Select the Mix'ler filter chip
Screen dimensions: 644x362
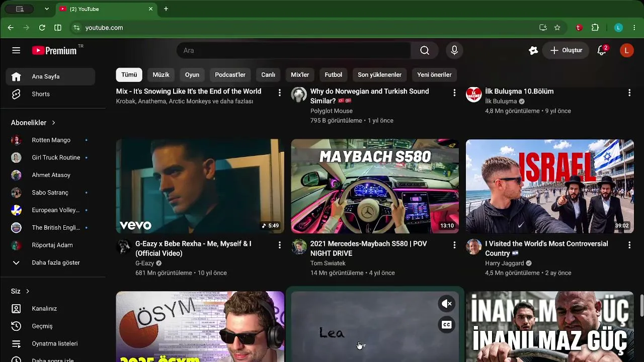pos(300,75)
